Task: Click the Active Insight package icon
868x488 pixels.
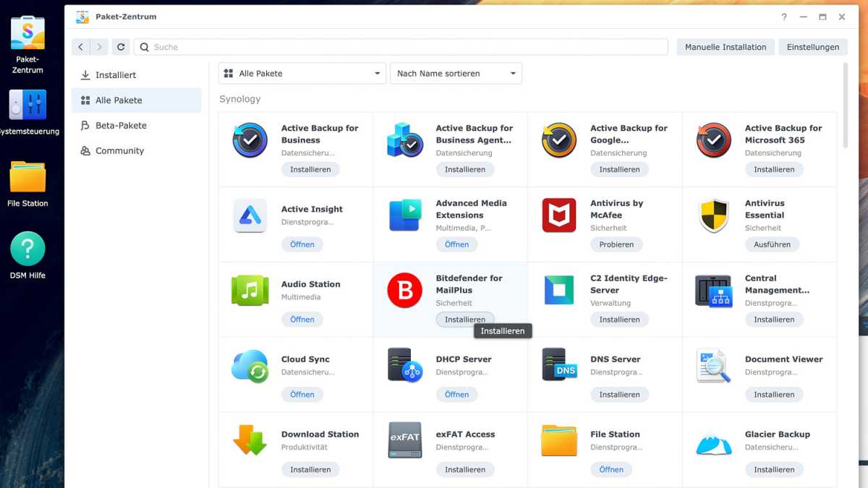Action: [250, 215]
